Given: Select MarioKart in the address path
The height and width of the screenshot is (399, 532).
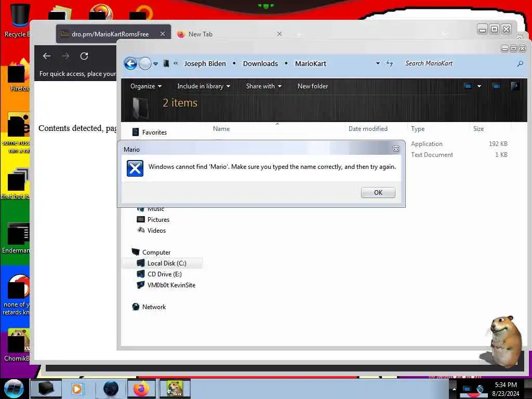Looking at the screenshot, I should pos(311,63).
